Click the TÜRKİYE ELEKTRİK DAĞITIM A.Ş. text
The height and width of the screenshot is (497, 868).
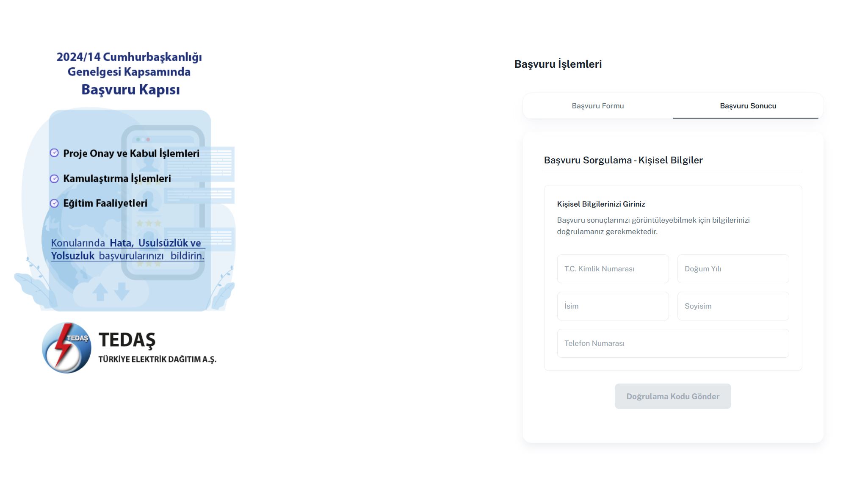point(157,359)
